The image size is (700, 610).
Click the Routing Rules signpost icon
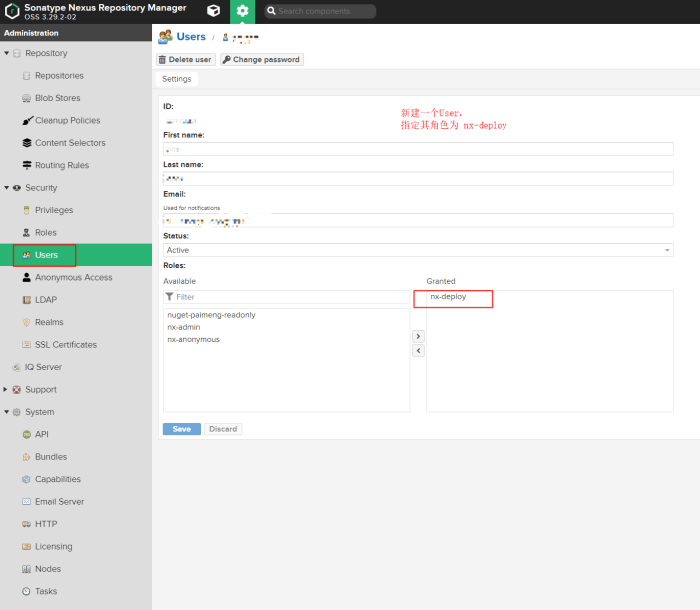(x=27, y=165)
